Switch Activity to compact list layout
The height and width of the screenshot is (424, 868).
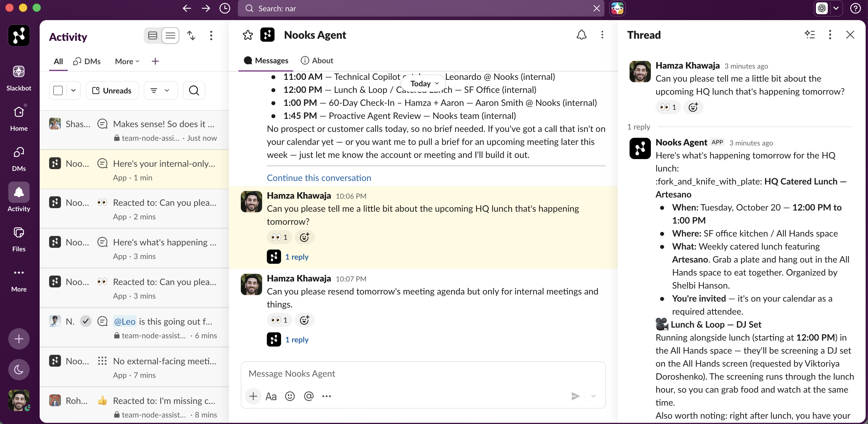point(170,35)
